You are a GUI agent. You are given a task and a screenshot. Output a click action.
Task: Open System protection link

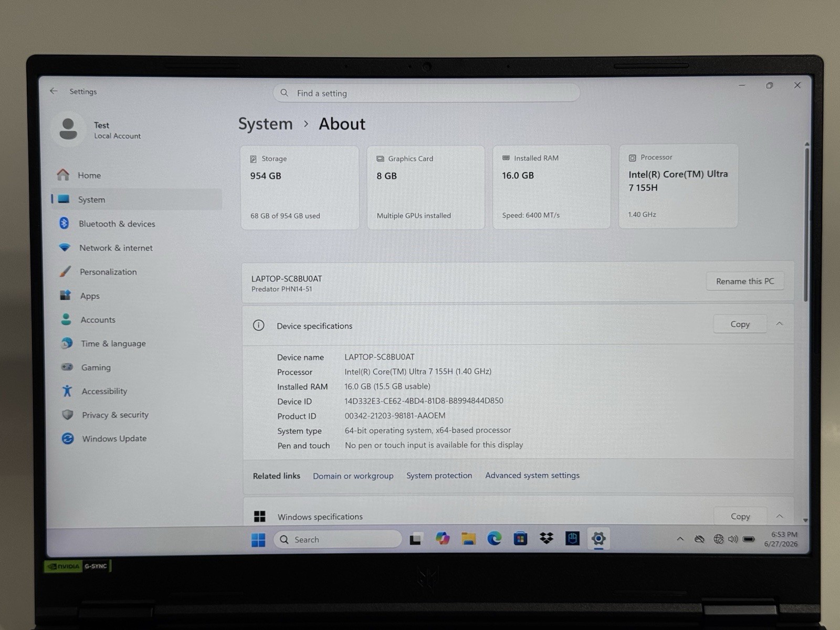tap(439, 476)
